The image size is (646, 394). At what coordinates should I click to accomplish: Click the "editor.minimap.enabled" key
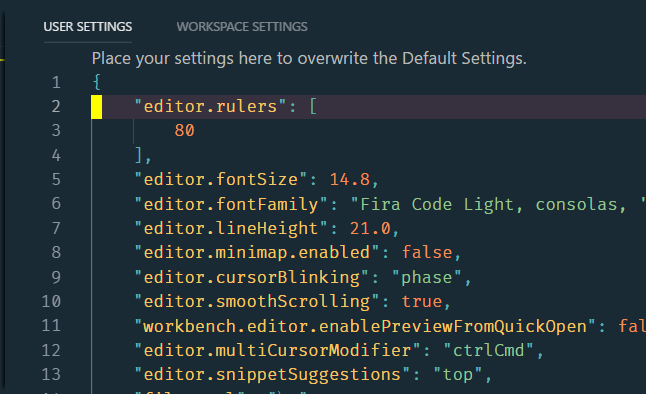tap(257, 253)
